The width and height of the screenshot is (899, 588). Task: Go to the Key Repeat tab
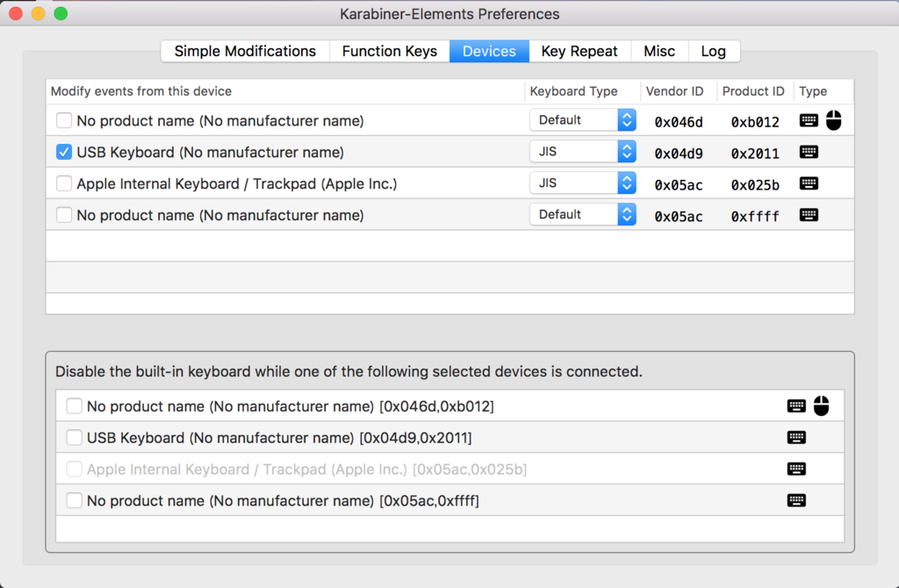(x=579, y=51)
